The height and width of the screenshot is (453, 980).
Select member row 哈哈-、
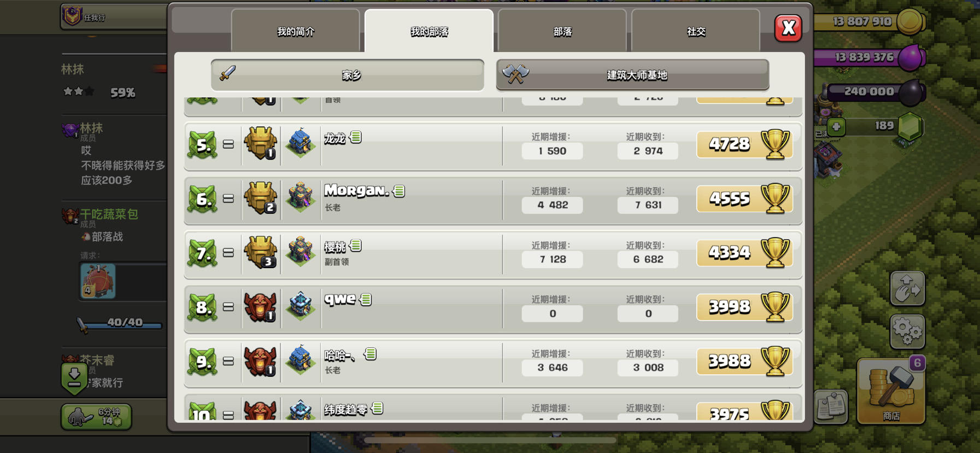click(493, 361)
